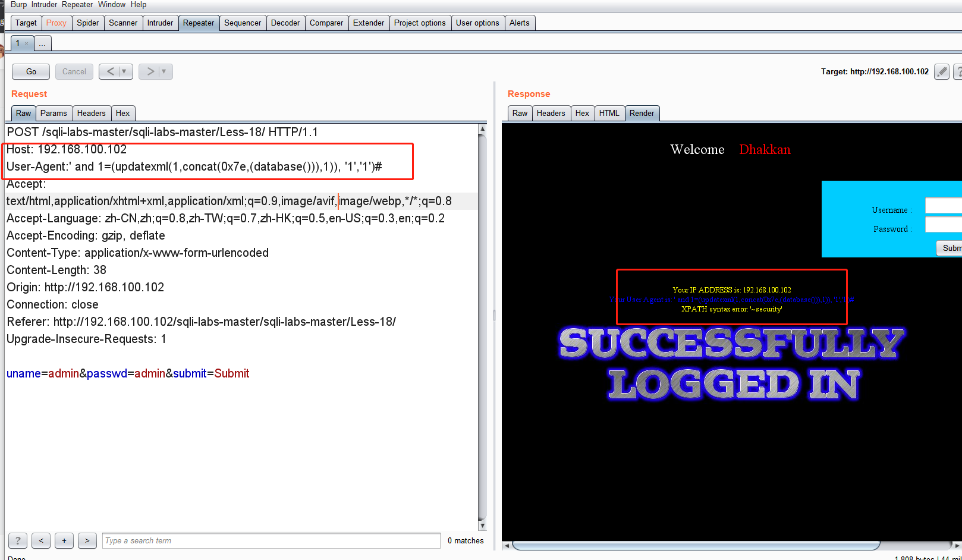Add a new Repeater tab via the ... tab
Viewport: 962px width, 560px height.
pos(42,43)
